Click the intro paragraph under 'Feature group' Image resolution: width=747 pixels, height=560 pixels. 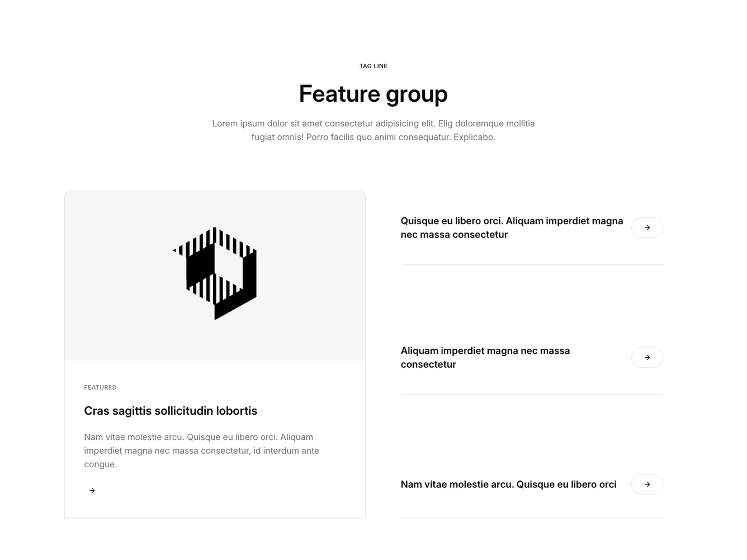[373, 130]
